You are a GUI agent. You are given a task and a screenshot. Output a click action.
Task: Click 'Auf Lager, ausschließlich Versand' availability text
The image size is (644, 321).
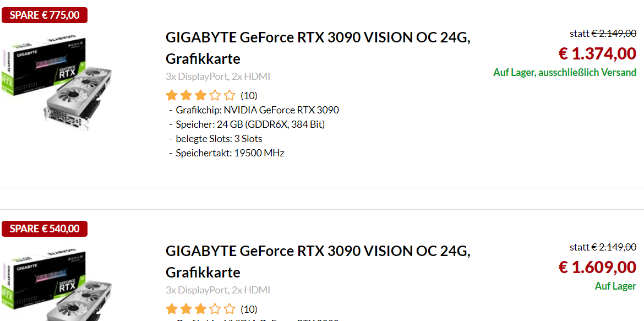(x=565, y=73)
